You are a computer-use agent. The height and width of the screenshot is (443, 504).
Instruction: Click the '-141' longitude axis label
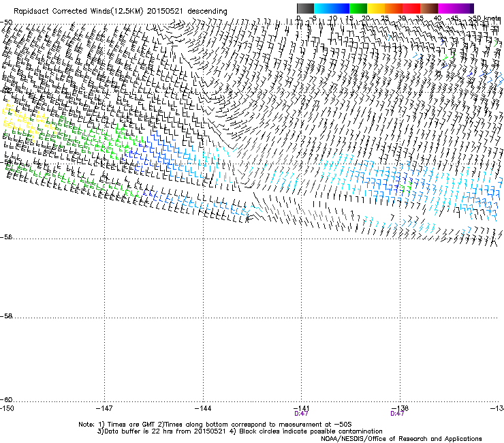point(302,408)
